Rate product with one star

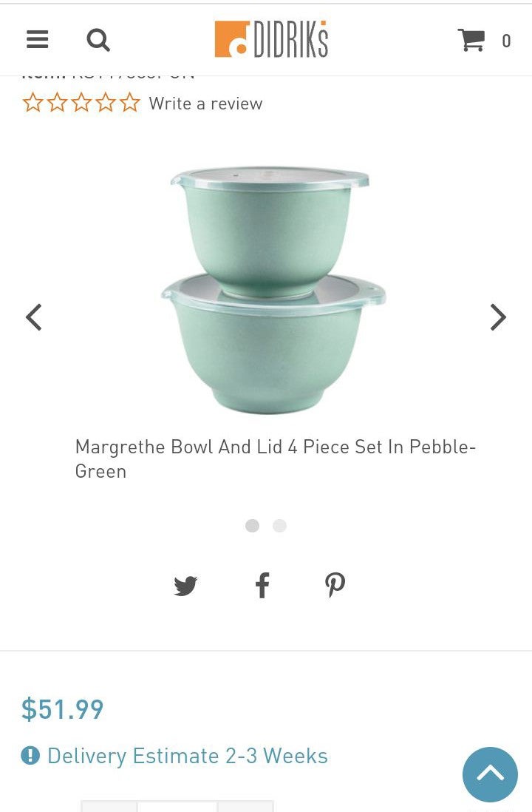33,103
